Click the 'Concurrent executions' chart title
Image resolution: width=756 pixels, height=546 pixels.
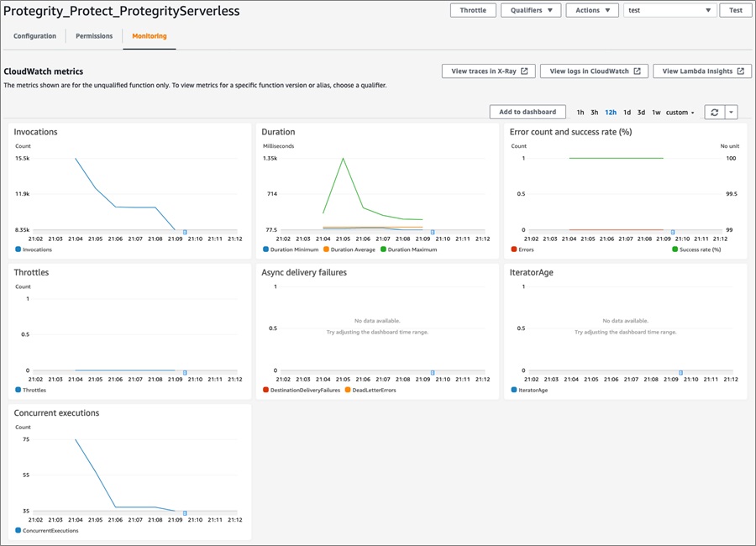[56, 413]
